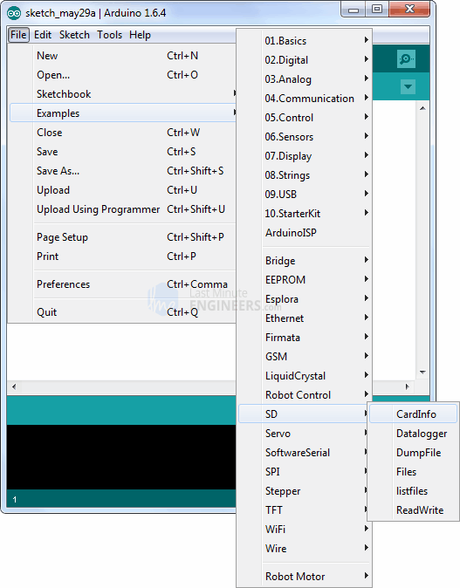Choose Save in the File menu
The width and height of the screenshot is (460, 588).
[123, 152]
